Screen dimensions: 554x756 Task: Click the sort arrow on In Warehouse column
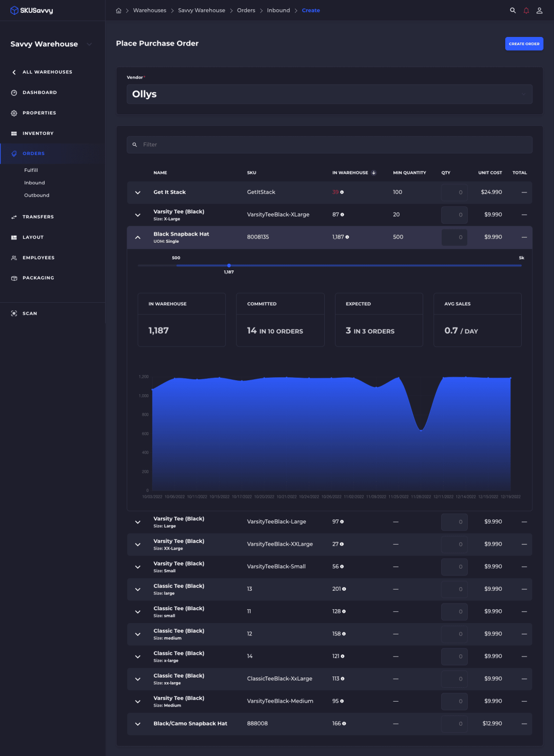[x=374, y=173]
